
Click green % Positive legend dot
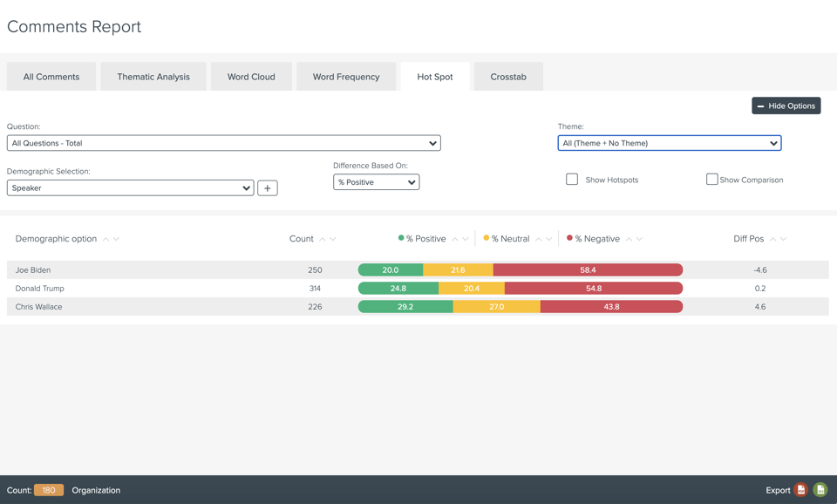click(401, 238)
